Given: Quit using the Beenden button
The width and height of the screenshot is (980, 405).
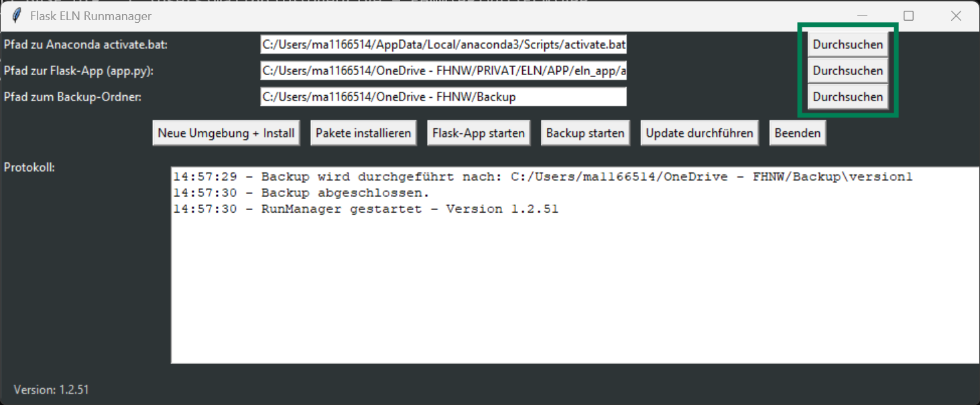Looking at the screenshot, I should tap(797, 133).
